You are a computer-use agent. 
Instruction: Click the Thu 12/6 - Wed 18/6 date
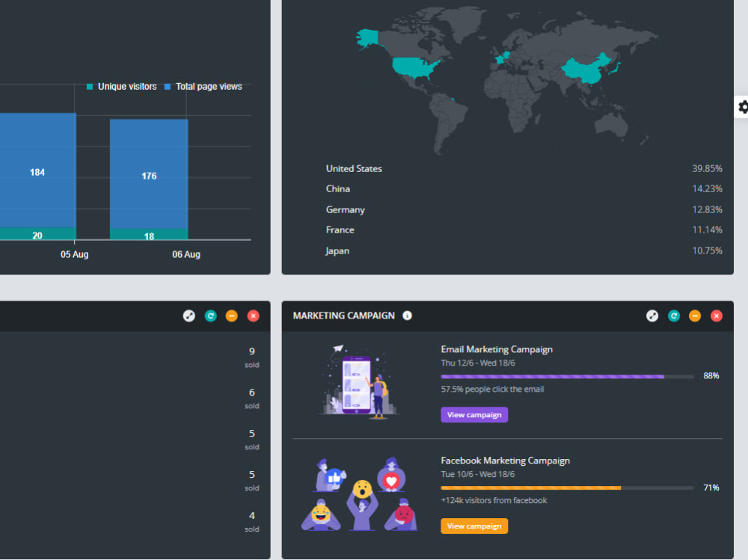(478, 363)
